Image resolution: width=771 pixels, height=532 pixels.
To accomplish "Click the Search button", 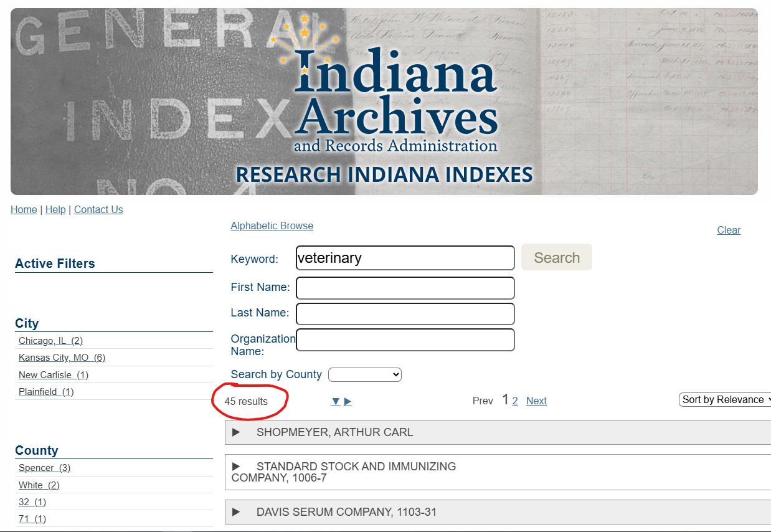I will coord(557,257).
